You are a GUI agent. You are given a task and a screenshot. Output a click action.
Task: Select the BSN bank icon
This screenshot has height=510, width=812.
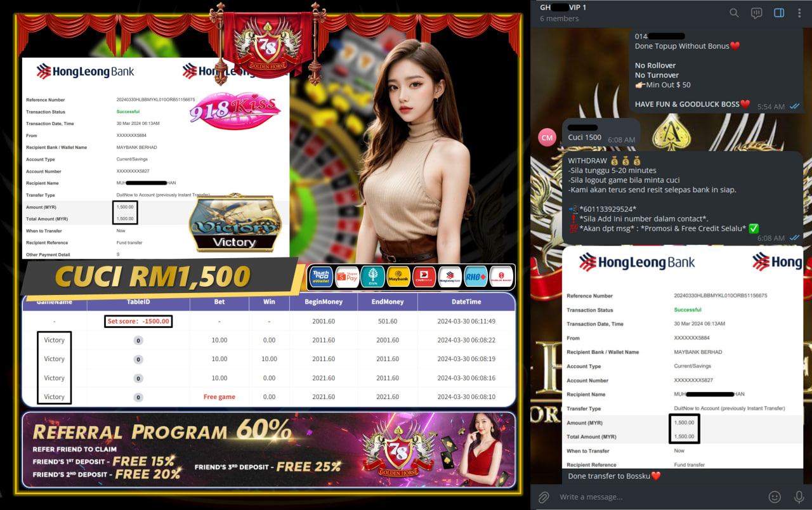(x=372, y=277)
